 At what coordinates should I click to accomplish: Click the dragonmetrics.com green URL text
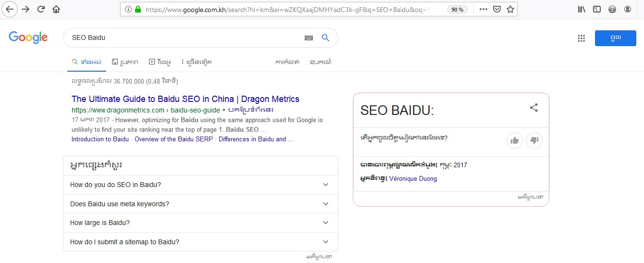tap(146, 110)
